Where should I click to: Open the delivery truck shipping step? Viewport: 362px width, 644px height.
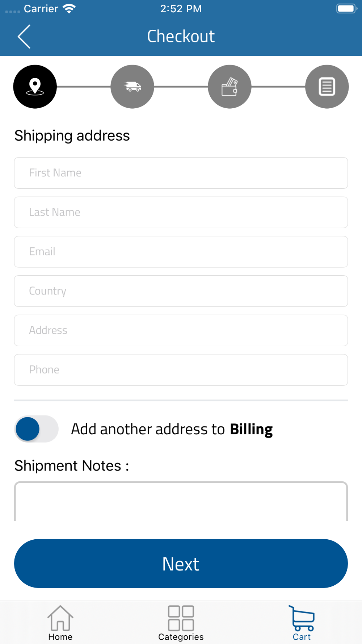pyautogui.click(x=132, y=87)
